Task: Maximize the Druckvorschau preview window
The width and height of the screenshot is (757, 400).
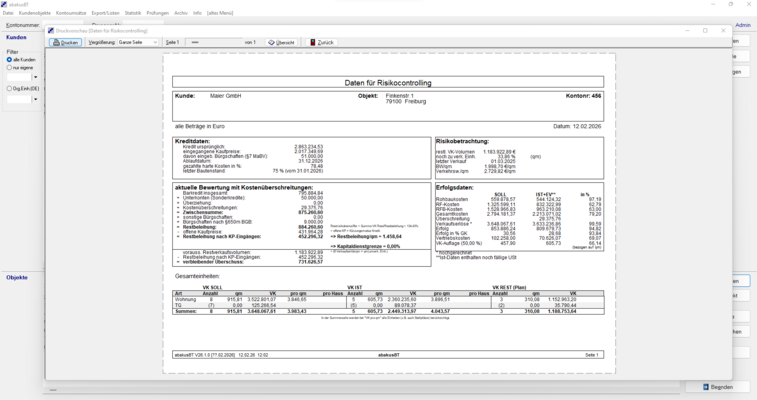Action: [705, 31]
